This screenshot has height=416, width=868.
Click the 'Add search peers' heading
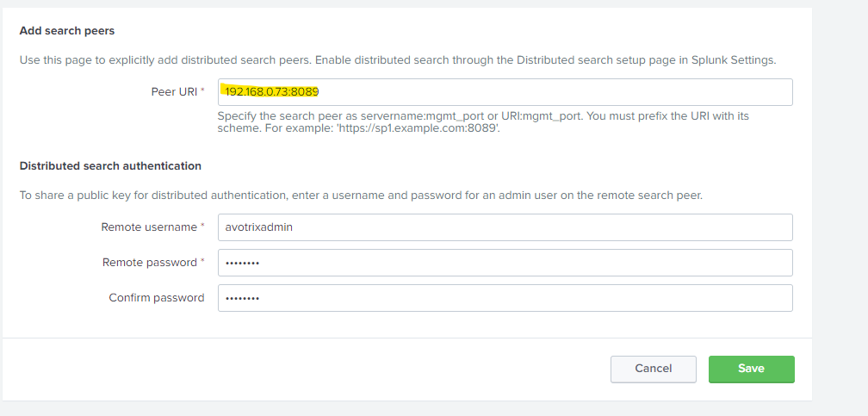click(x=67, y=31)
